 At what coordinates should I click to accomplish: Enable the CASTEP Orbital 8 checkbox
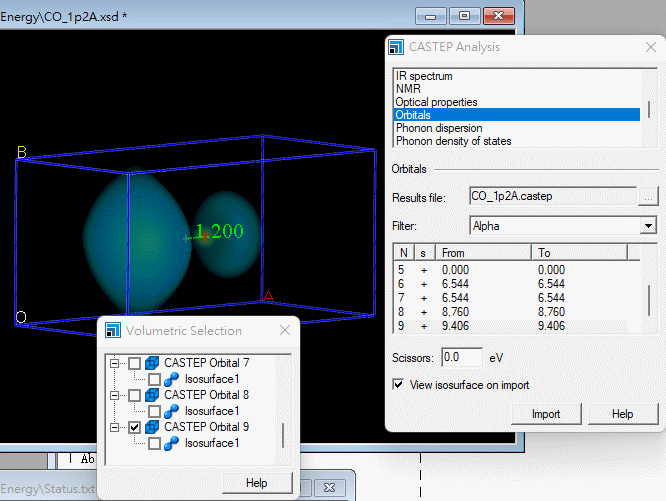point(135,395)
